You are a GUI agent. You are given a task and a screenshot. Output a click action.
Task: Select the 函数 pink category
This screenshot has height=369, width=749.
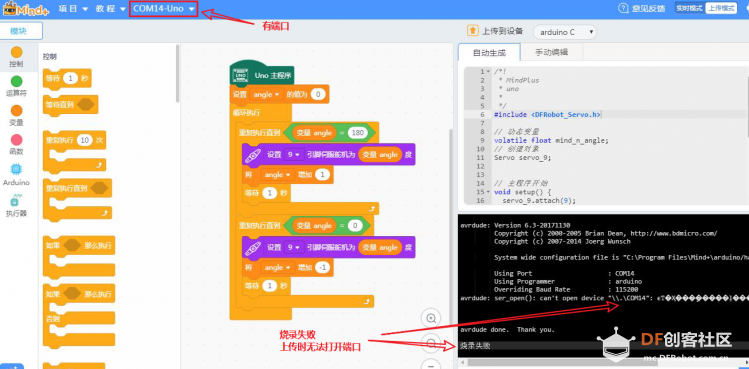coord(16,140)
